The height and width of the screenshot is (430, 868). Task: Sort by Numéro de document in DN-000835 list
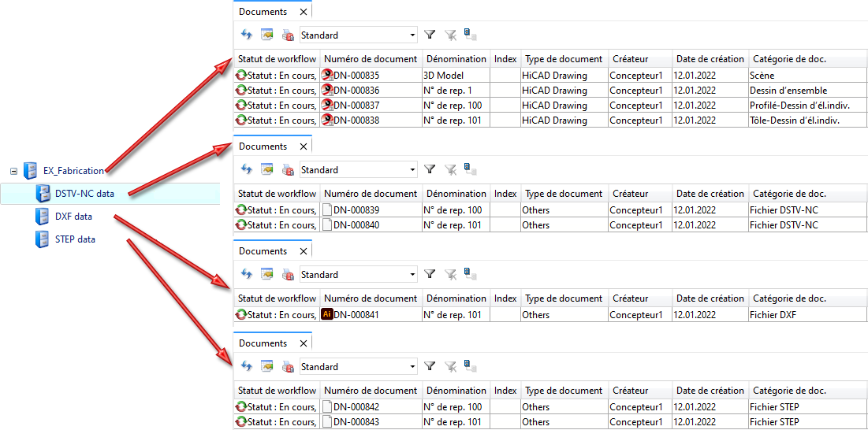pyautogui.click(x=371, y=58)
